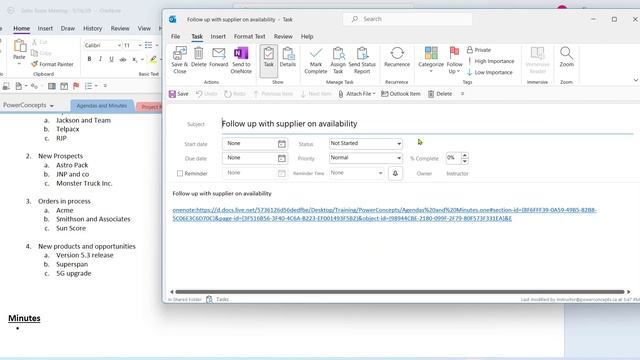Increase the % Complete value

click(x=464, y=155)
